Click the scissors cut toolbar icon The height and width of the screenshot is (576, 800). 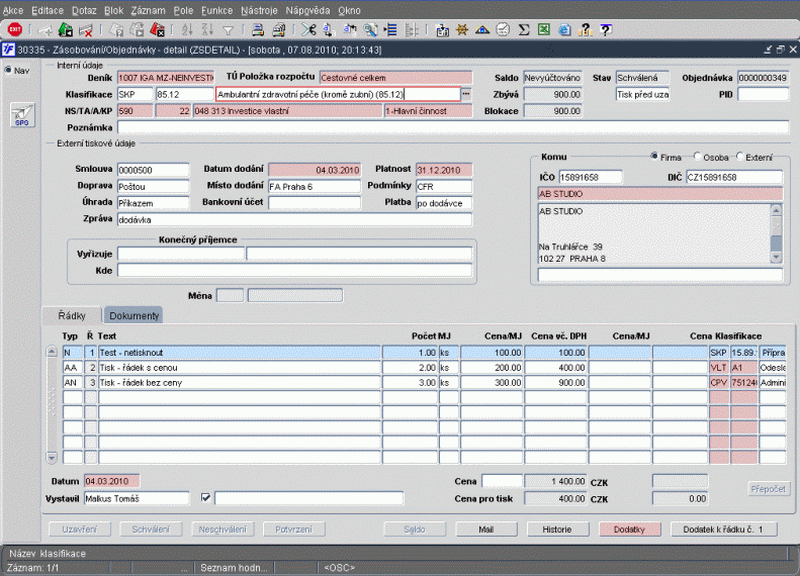coord(308,30)
